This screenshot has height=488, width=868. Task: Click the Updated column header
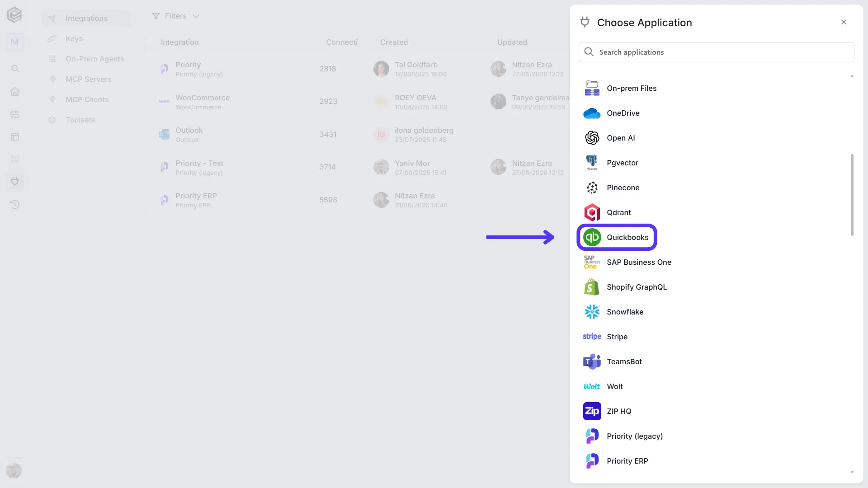pyautogui.click(x=512, y=42)
